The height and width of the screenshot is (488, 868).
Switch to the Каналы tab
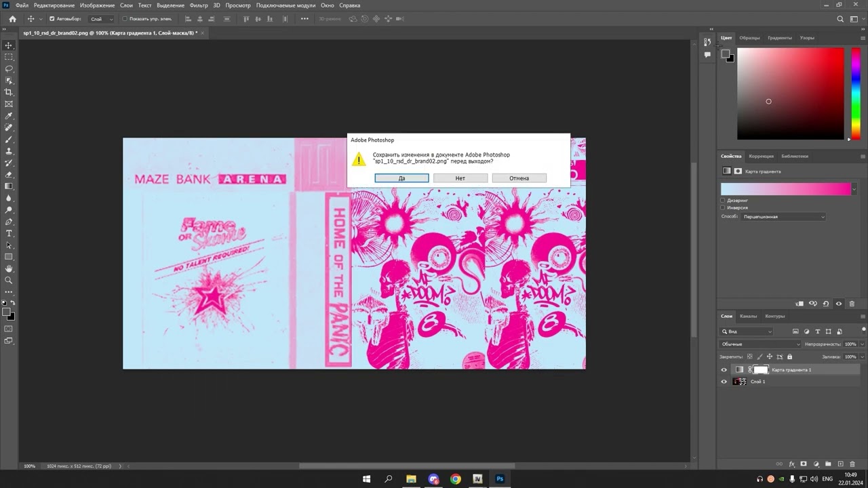pyautogui.click(x=749, y=316)
